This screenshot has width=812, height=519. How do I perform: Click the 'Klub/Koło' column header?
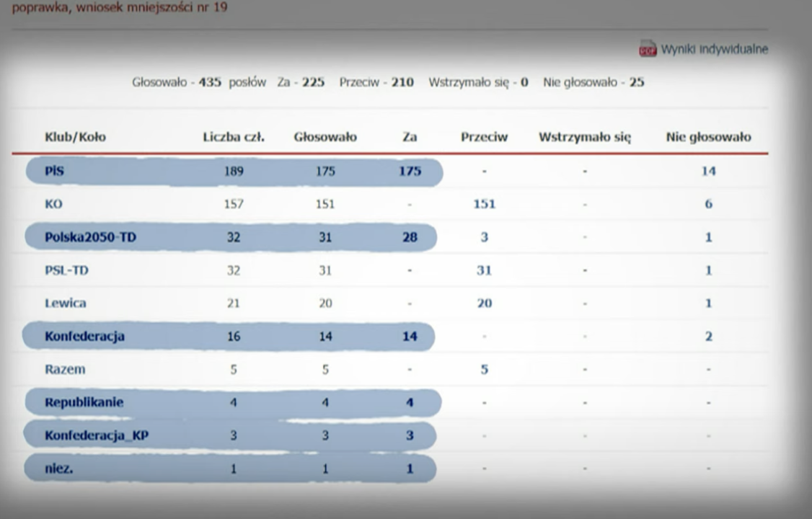coord(75,137)
